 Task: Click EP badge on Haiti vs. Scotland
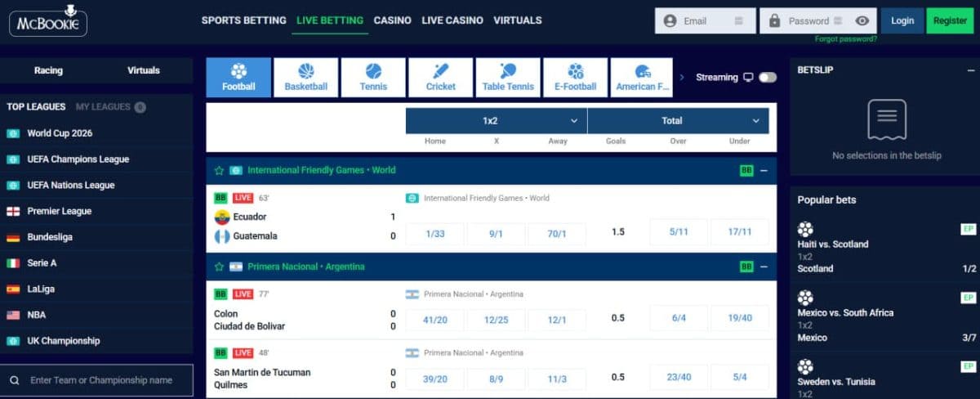coord(969,230)
